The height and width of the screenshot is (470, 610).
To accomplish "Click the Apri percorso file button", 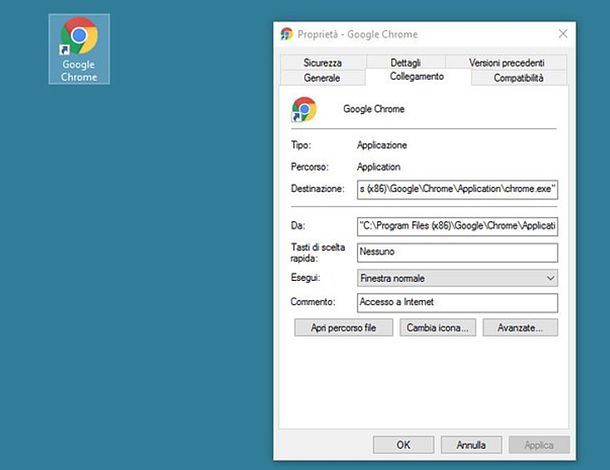I will pos(344,328).
